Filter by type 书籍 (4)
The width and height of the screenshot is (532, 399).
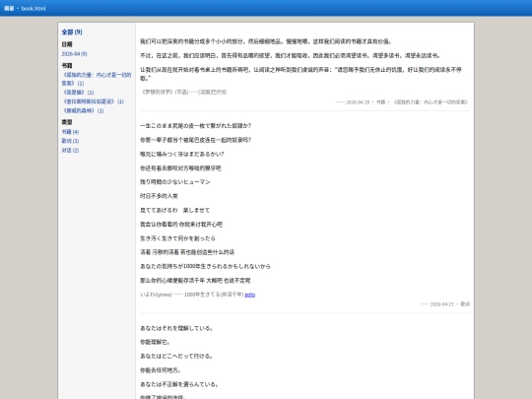[70, 132]
